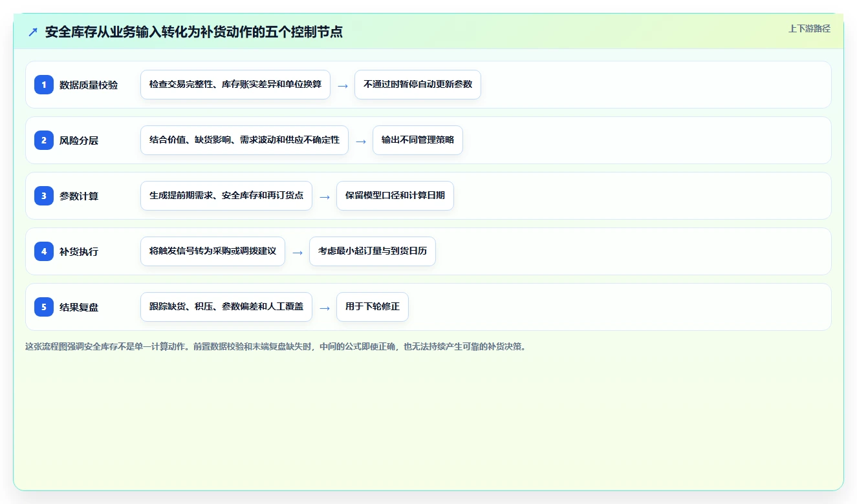The height and width of the screenshot is (504, 857).
Task: Click the box 输出不同管理策略
Action: [x=418, y=140]
